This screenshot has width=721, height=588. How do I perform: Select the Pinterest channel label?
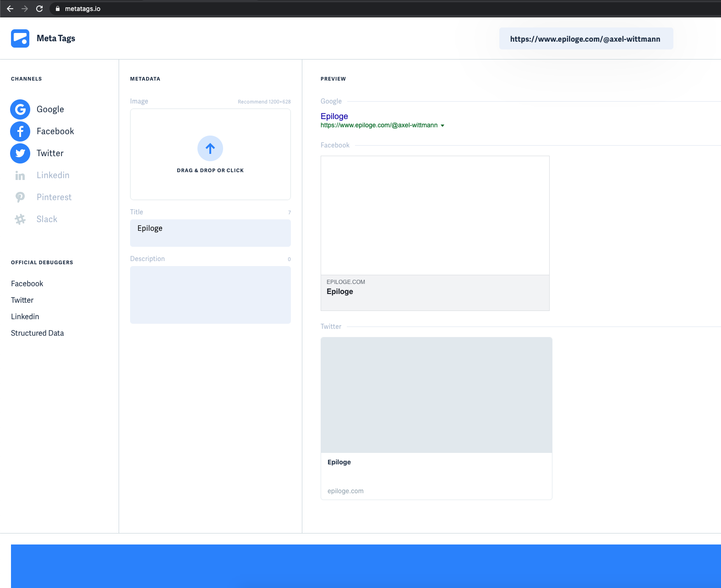coord(54,197)
